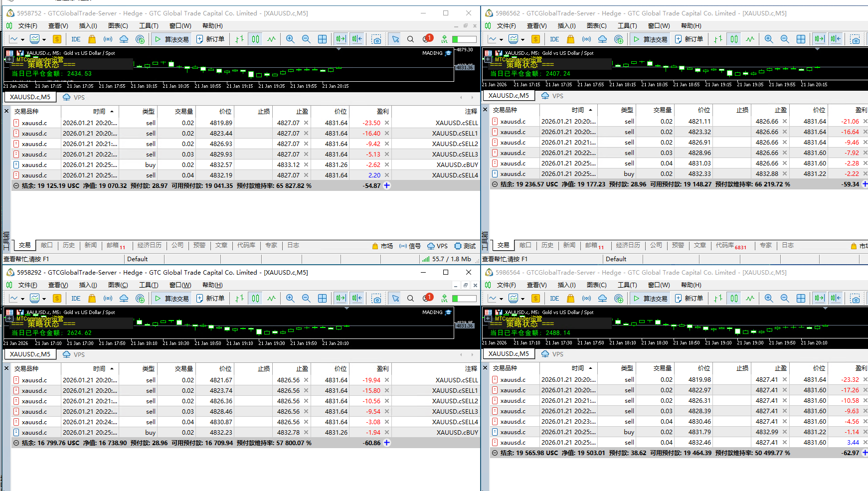
Task: Take a chart screenshot in window 5958292
Action: 376,299
